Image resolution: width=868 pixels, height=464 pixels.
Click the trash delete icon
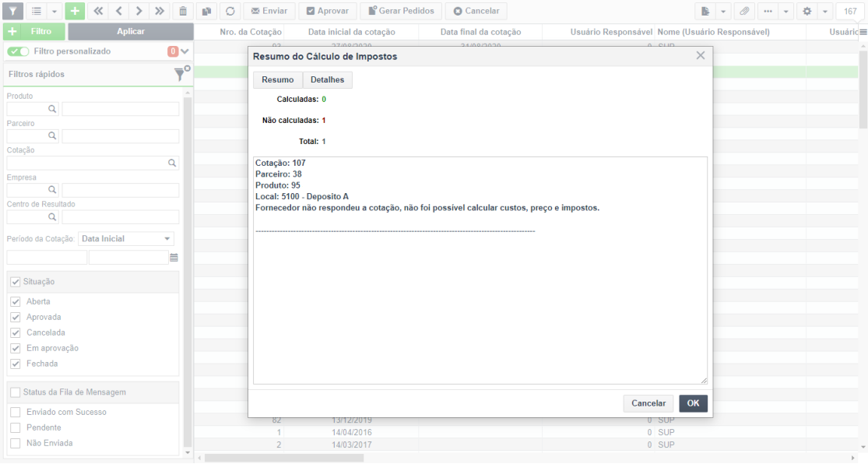[x=183, y=11]
